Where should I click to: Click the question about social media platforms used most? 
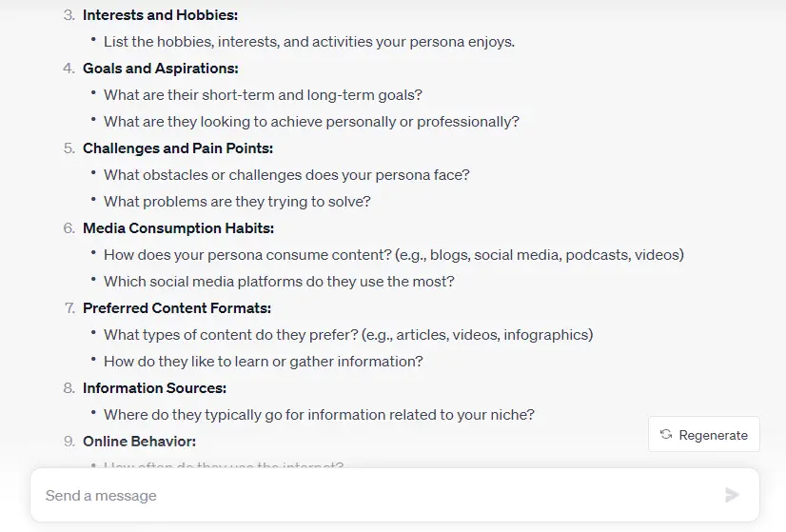click(x=279, y=282)
